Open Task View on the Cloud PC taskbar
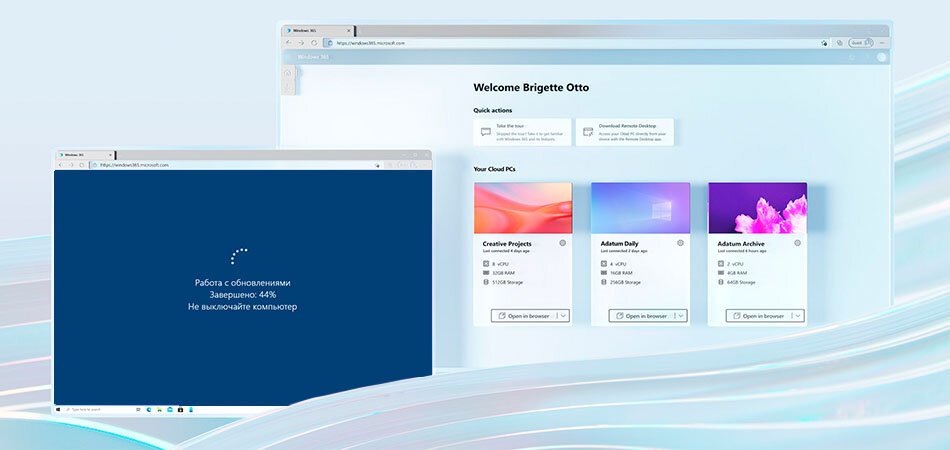The width and height of the screenshot is (950, 450). tap(138, 409)
